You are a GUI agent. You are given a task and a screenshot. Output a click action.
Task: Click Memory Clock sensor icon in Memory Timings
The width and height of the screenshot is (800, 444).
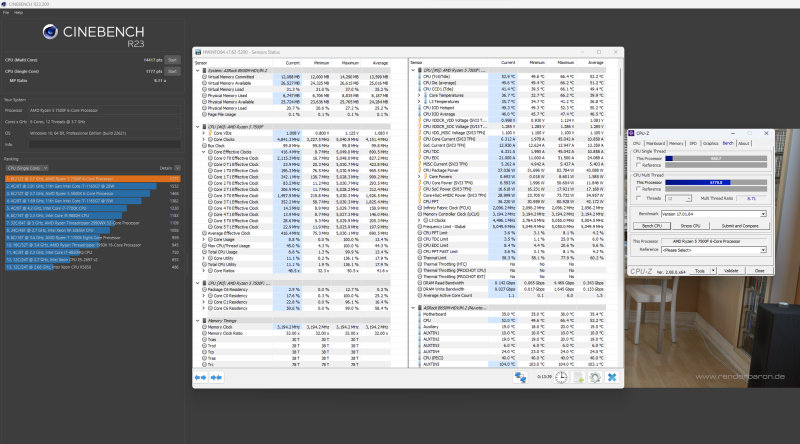coord(204,327)
